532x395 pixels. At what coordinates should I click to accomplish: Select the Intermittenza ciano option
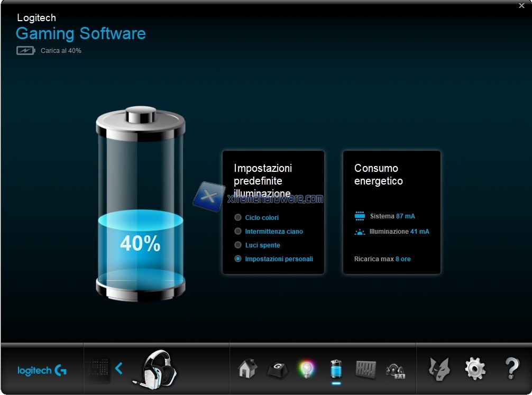(x=238, y=231)
